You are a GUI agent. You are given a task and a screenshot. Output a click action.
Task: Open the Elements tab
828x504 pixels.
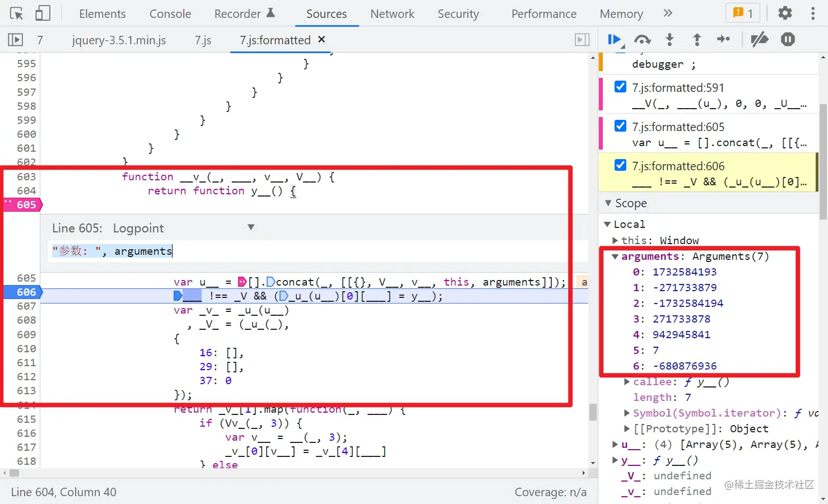[x=103, y=13]
